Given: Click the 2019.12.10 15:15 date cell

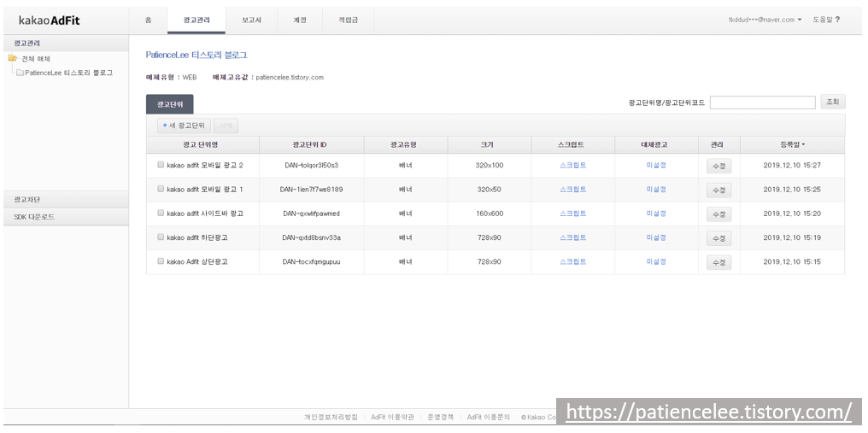Looking at the screenshot, I should (x=792, y=262).
